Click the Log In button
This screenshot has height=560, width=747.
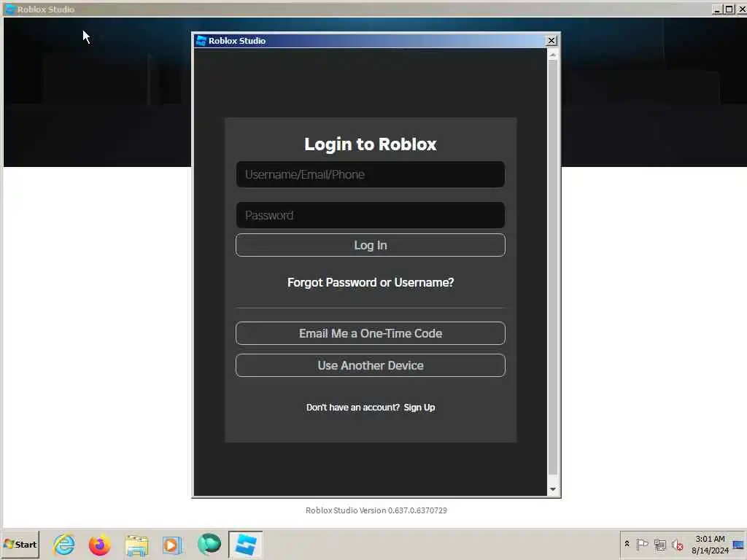(370, 245)
